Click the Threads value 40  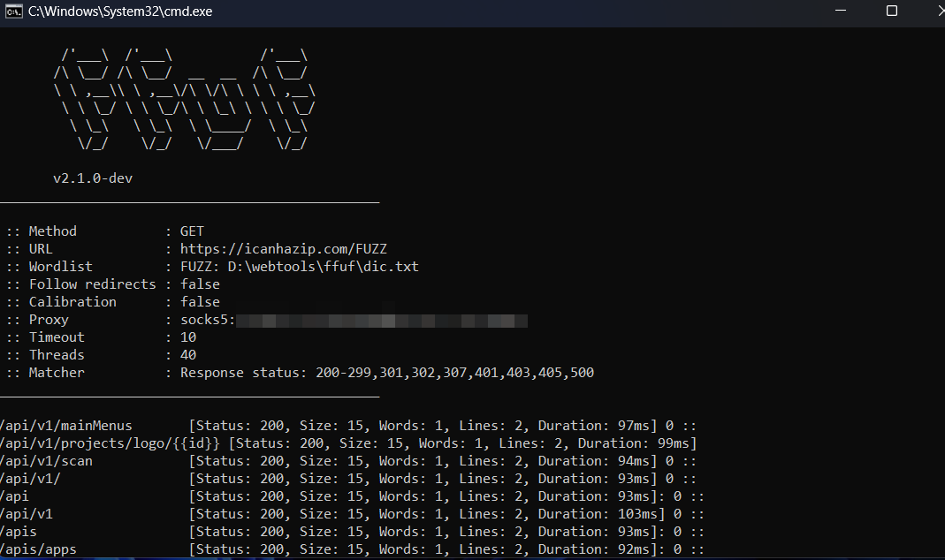tap(188, 355)
